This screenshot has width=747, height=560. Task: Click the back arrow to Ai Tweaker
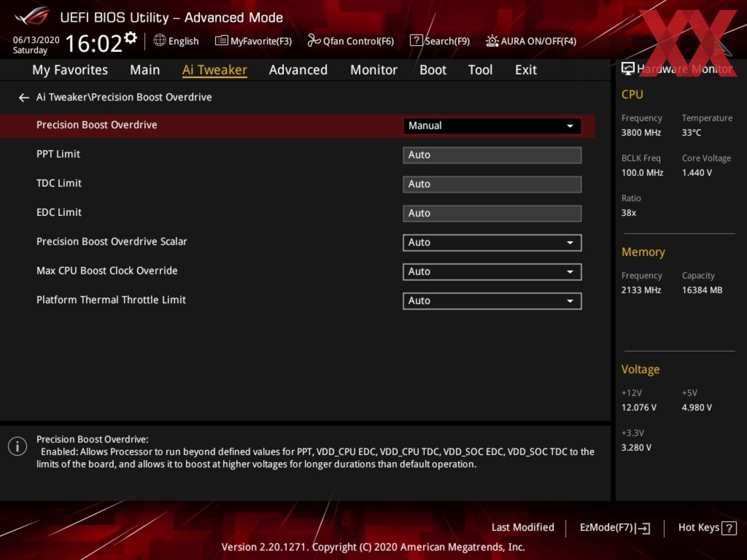point(24,98)
